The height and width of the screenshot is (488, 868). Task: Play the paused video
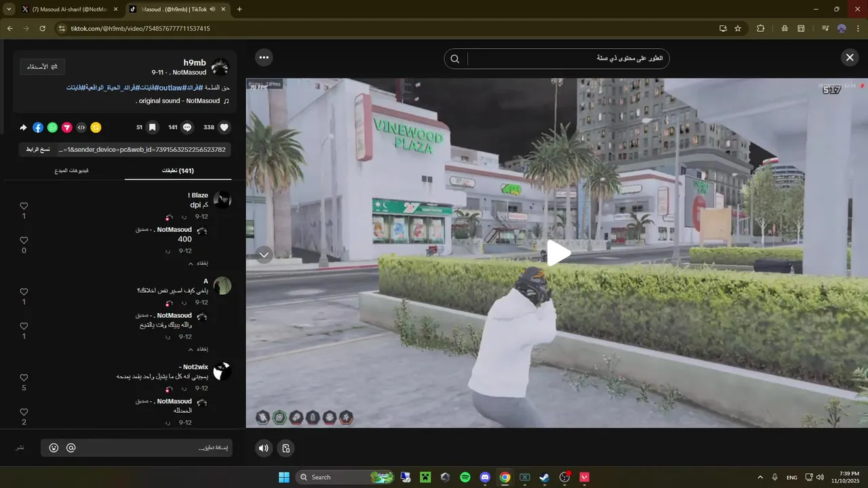(558, 253)
